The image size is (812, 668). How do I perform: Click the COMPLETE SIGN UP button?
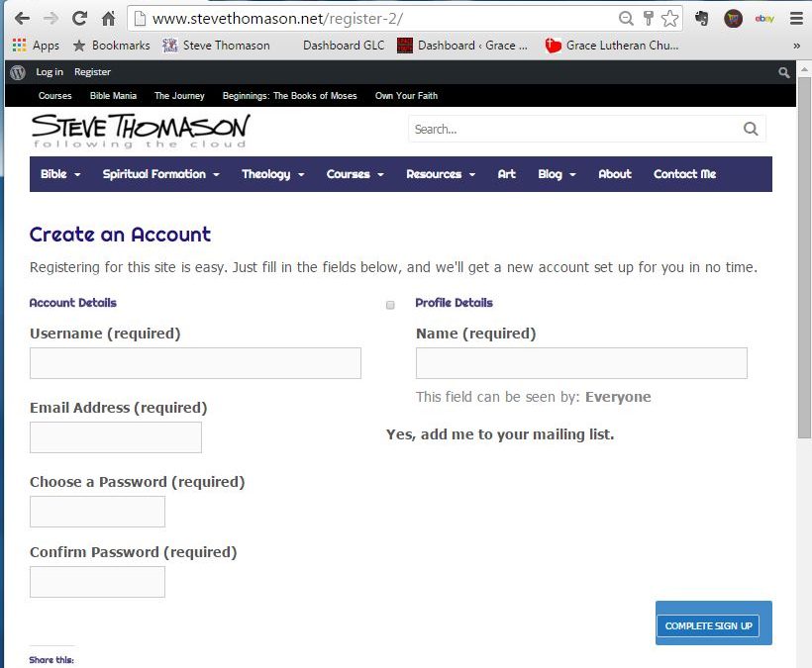point(708,625)
